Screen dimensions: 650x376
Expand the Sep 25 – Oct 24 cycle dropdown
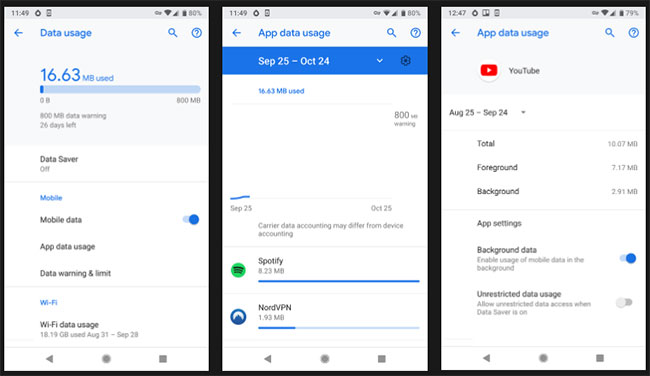pyautogui.click(x=379, y=61)
